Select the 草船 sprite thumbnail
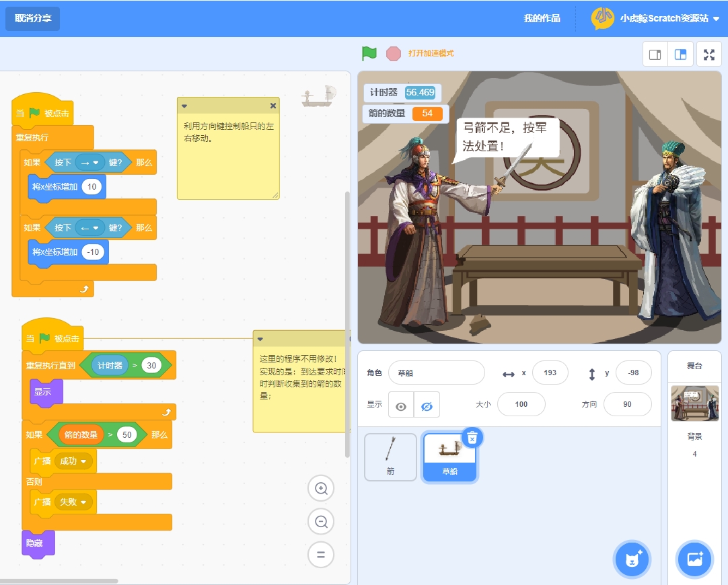Viewport: 728px width, 585px height. 449,457
